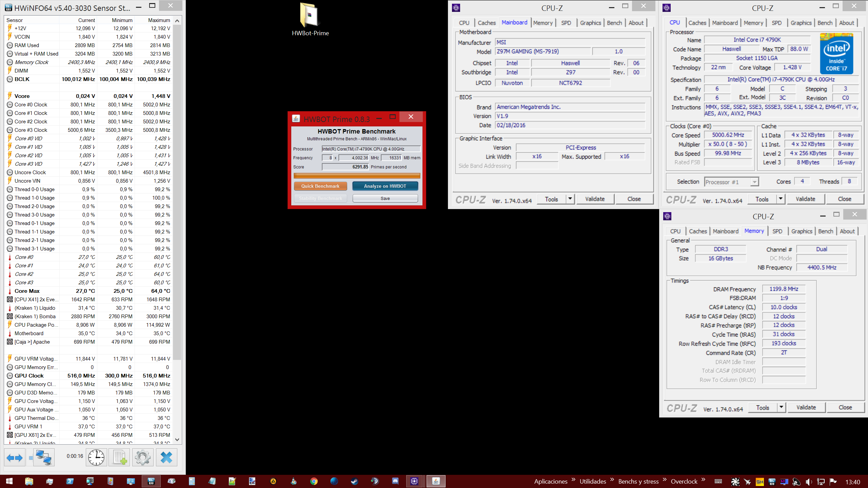This screenshot has height=488, width=868.
Task: Open HWiNFO taskbar button
Action: click(151, 481)
